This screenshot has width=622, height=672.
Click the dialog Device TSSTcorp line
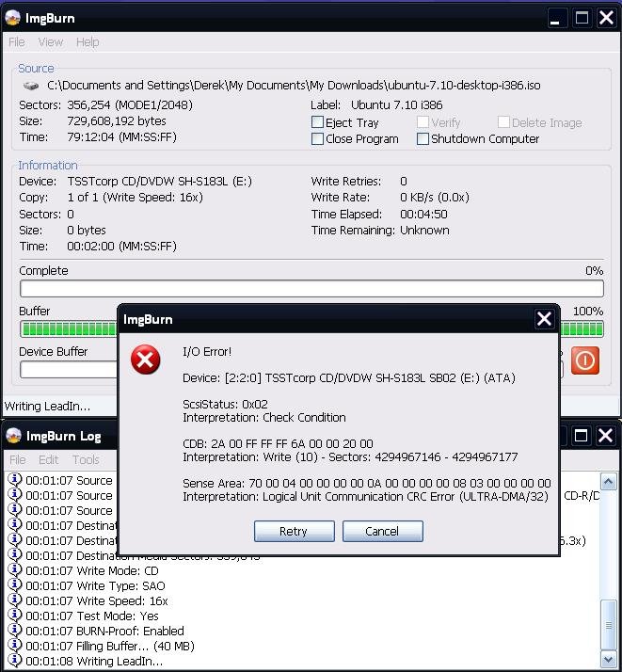pyautogui.click(x=349, y=378)
